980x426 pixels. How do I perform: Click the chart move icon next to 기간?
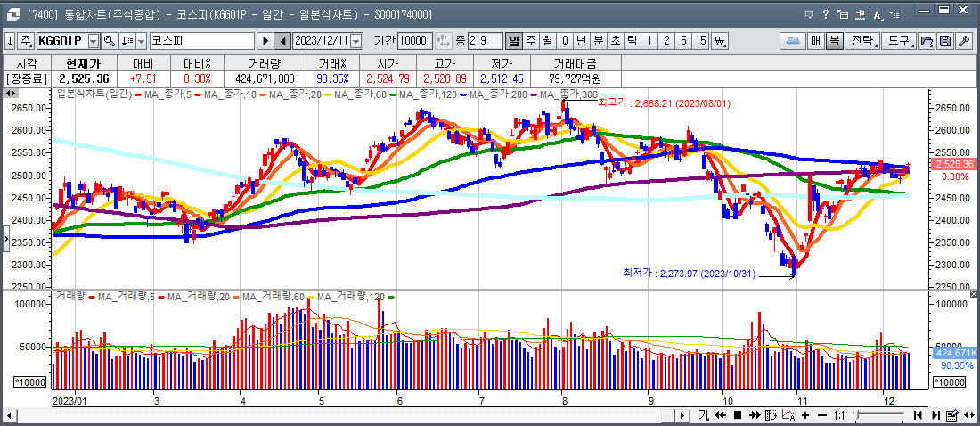tap(444, 41)
